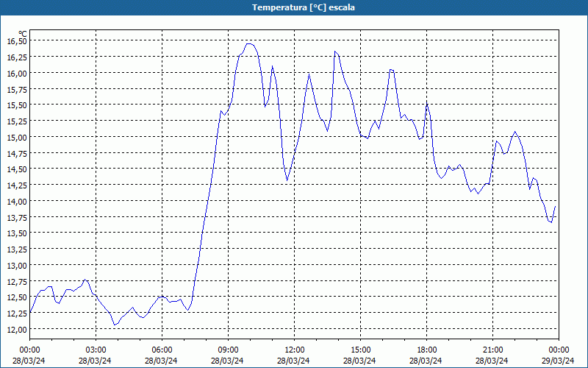Screen dimensions: 588x368
Task: Select the 14,75 y-axis label
Action: pos(17,153)
